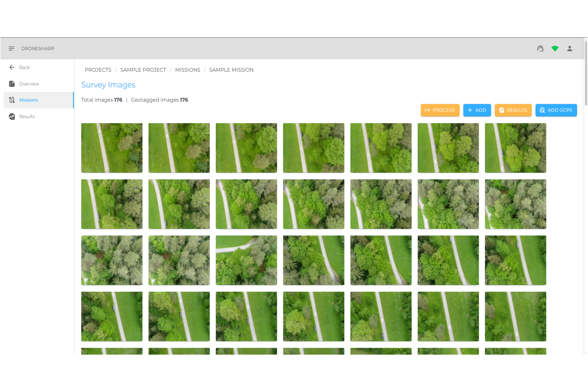Open the user account icon

(x=569, y=48)
